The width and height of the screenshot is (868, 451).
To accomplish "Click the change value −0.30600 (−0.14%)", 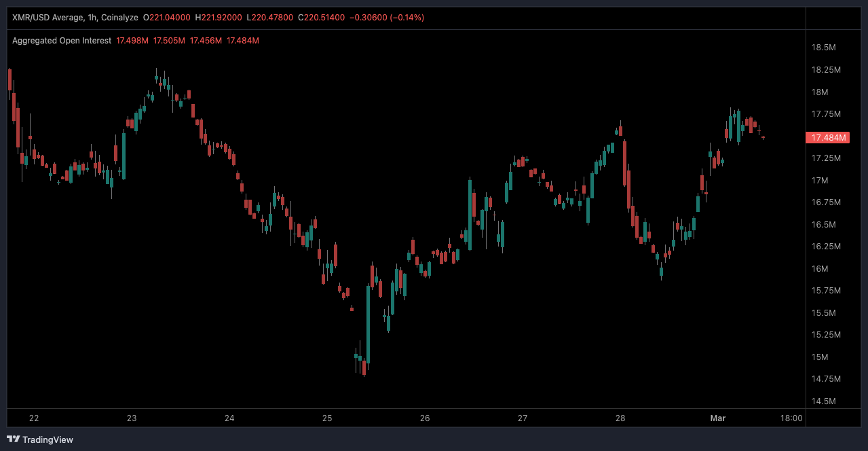I will coord(386,18).
